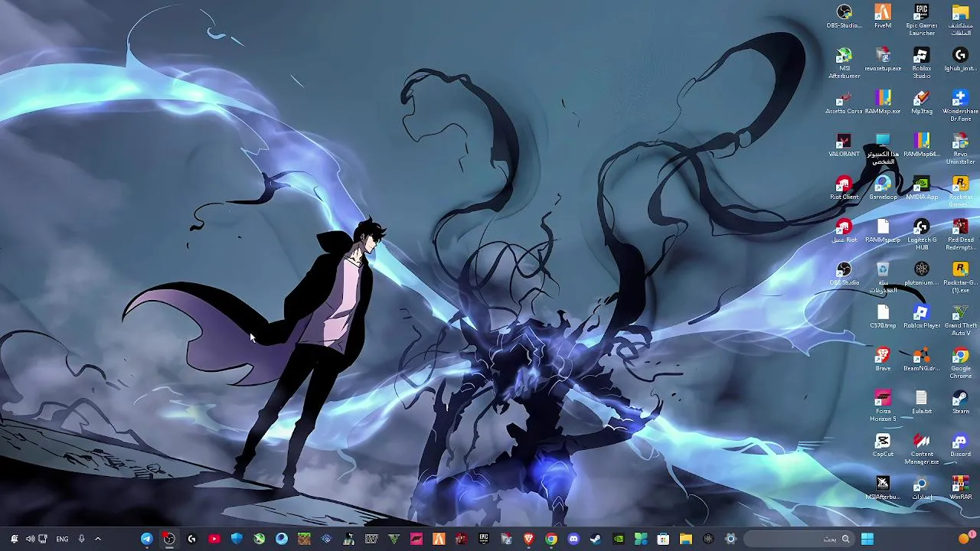
Task: Select the RAMMap.exe desktop icon
Action: point(883,103)
